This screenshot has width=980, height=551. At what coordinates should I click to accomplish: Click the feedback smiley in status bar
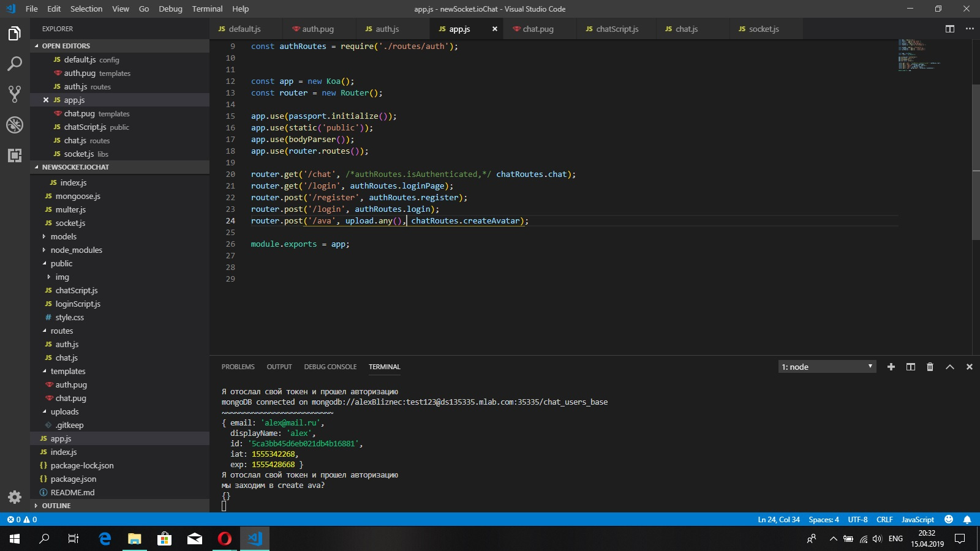pyautogui.click(x=949, y=519)
